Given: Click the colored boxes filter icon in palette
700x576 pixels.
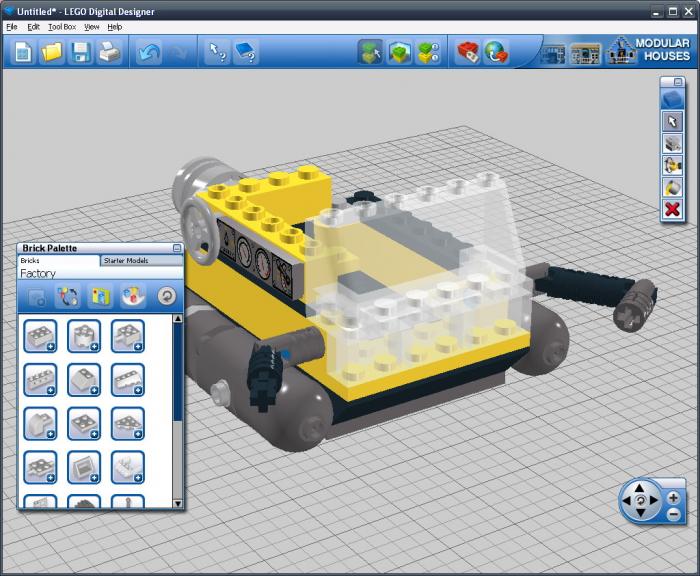Looking at the screenshot, I should pos(100,296).
